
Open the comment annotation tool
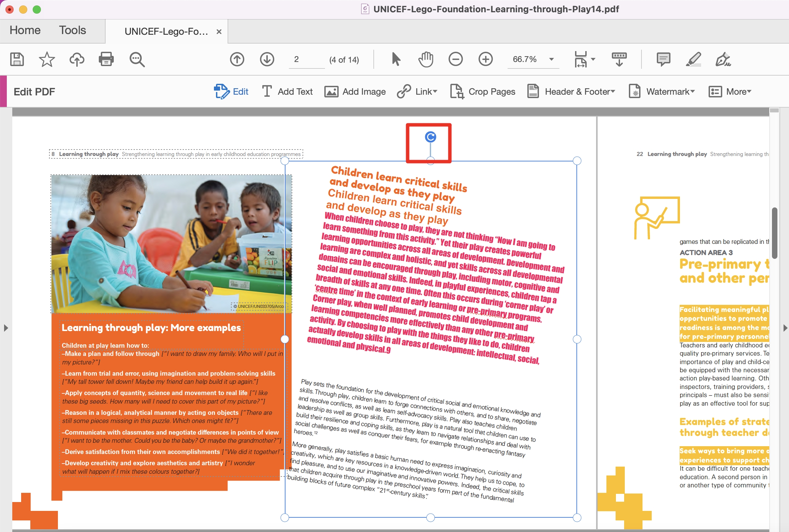[663, 59]
